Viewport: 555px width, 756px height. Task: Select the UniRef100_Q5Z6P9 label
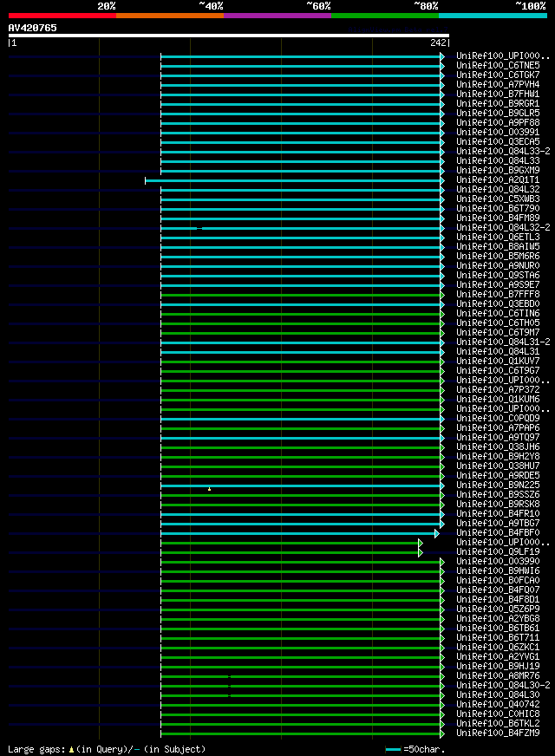[x=498, y=609]
